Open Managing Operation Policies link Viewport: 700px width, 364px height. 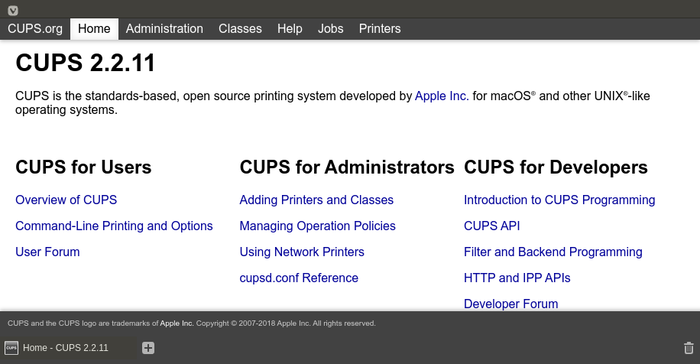coord(317,226)
